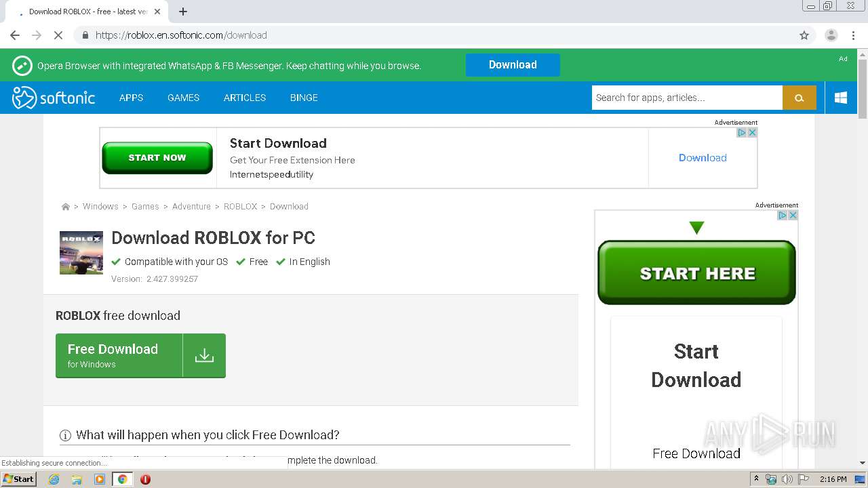Click the scrollbar down arrow
The image size is (868, 488).
(863, 463)
